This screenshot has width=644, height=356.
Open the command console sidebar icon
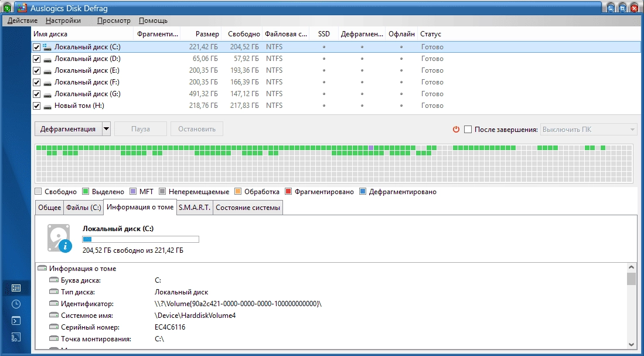click(x=16, y=321)
